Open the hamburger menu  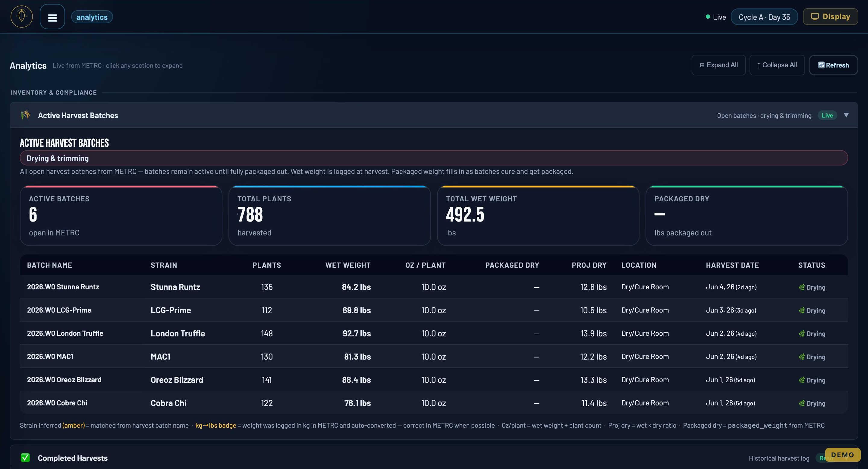pyautogui.click(x=52, y=17)
